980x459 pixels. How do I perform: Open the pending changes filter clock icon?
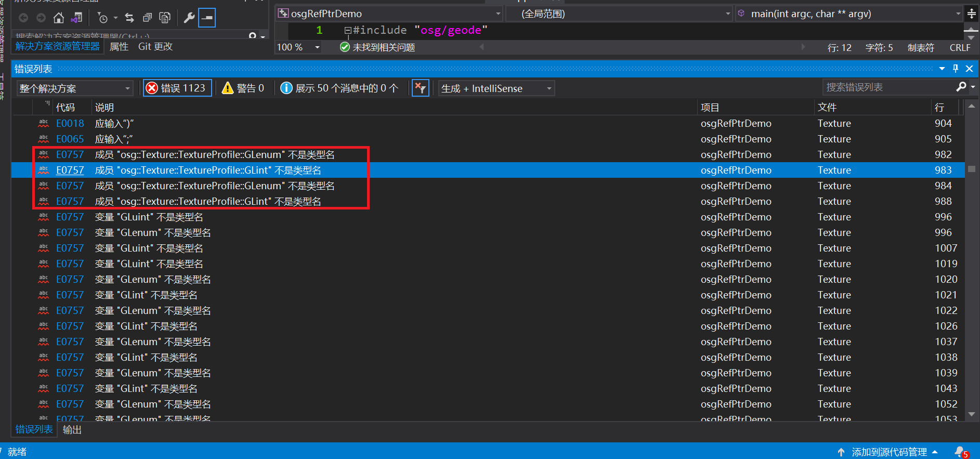[x=103, y=18]
